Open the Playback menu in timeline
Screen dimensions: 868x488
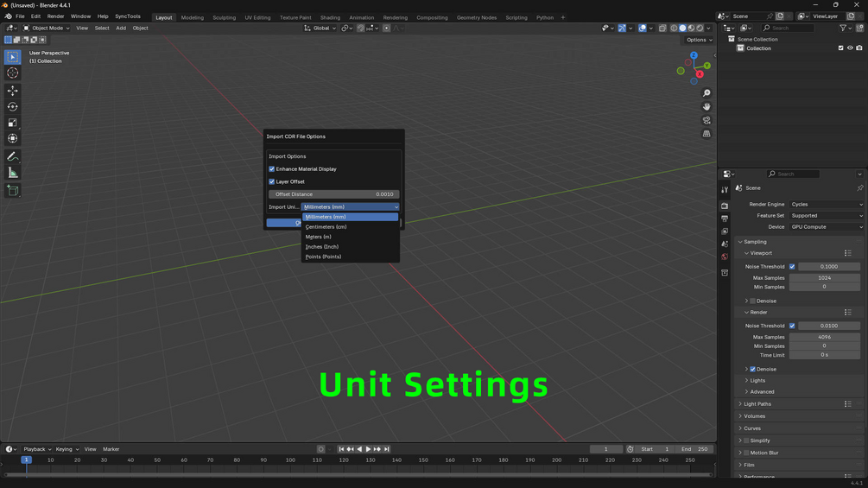36,449
